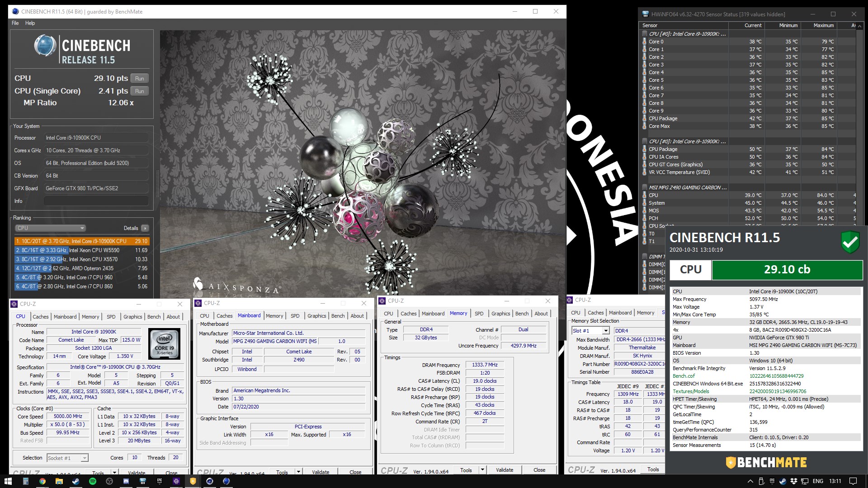Switch to Caches tab in first CPU-Z window
Screen dimensions: 868x488
click(x=40, y=317)
